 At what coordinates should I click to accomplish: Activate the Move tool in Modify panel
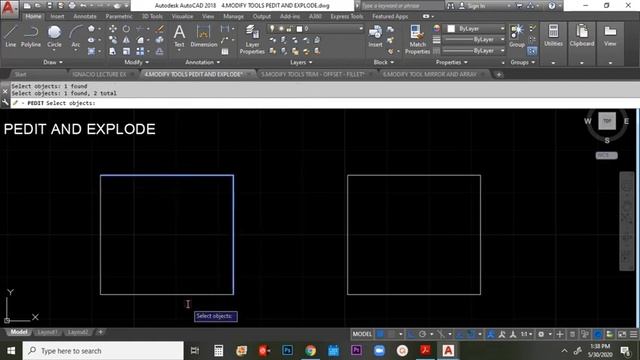coord(113,29)
